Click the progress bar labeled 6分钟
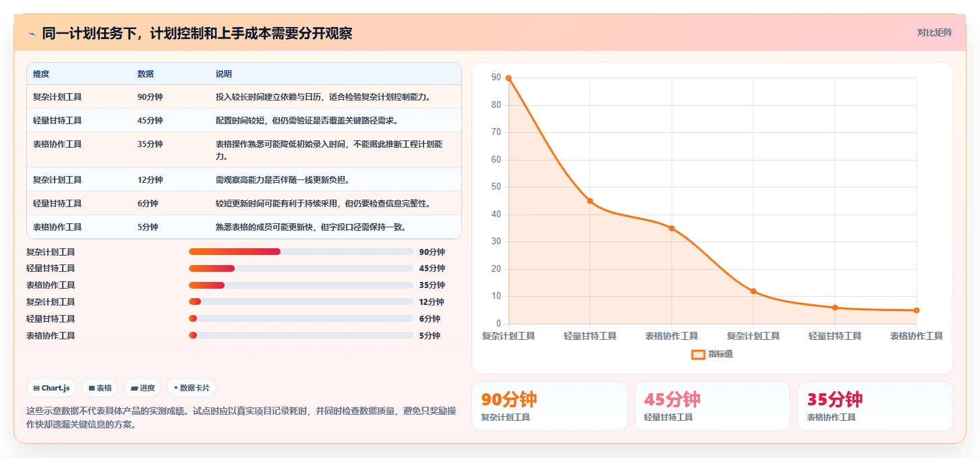 301,318
